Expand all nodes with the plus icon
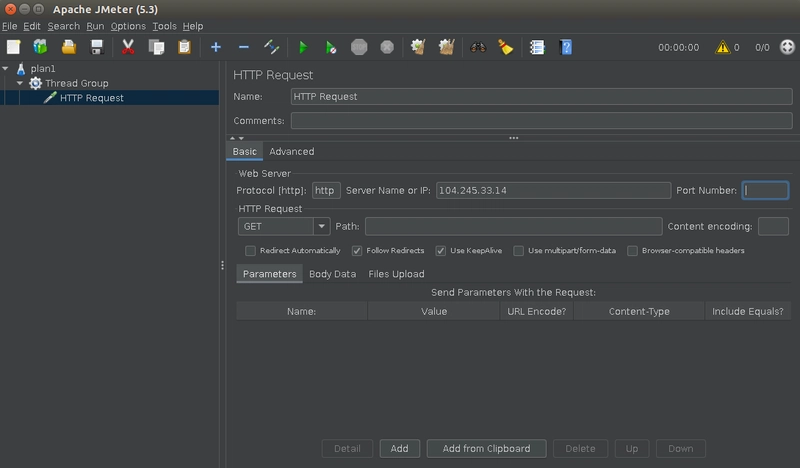The height and width of the screenshot is (468, 800). click(x=216, y=47)
